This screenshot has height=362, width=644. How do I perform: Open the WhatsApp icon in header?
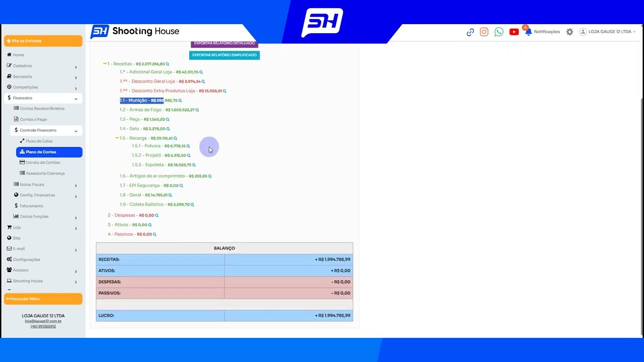pos(499,32)
